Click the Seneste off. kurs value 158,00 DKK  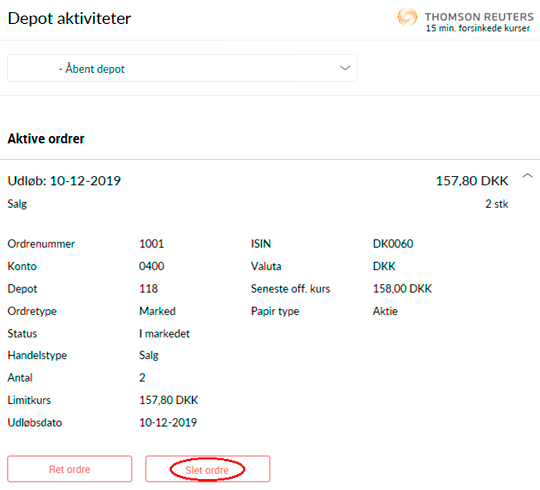(402, 289)
